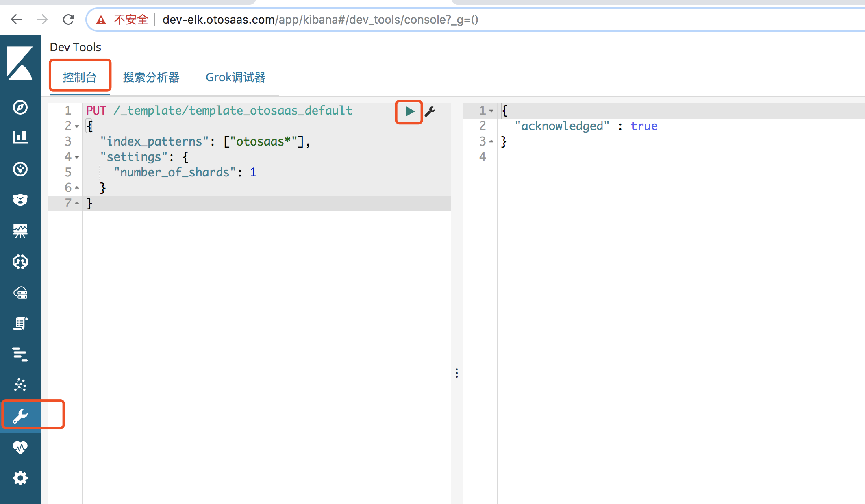Image resolution: width=865 pixels, height=504 pixels.
Task: Switch to the Grok调试器 tab
Action: (x=235, y=77)
